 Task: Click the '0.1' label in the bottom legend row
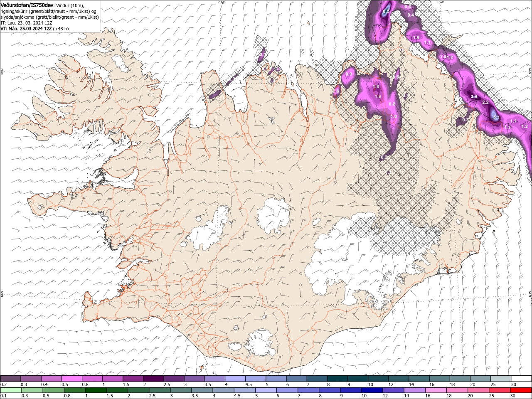(x=4, y=396)
